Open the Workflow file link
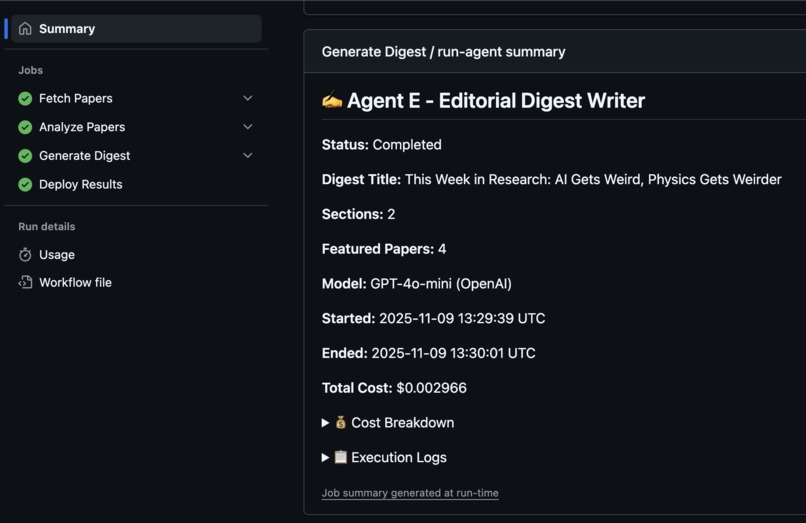 (x=75, y=282)
